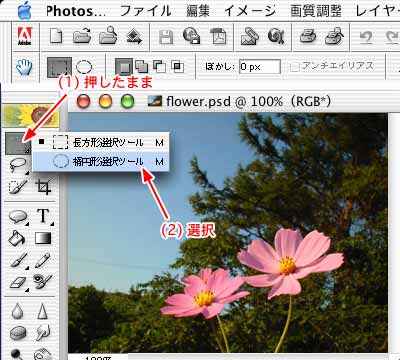Click the Save for Web icon
This screenshot has width=400, height=360.
(x=192, y=36)
